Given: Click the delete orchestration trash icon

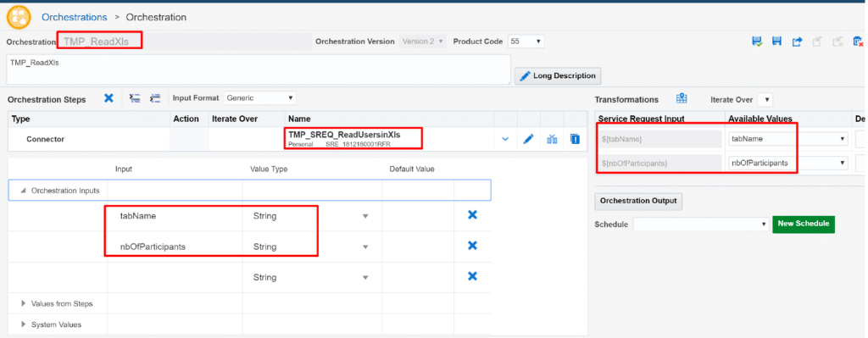Looking at the screenshot, I should 858,42.
